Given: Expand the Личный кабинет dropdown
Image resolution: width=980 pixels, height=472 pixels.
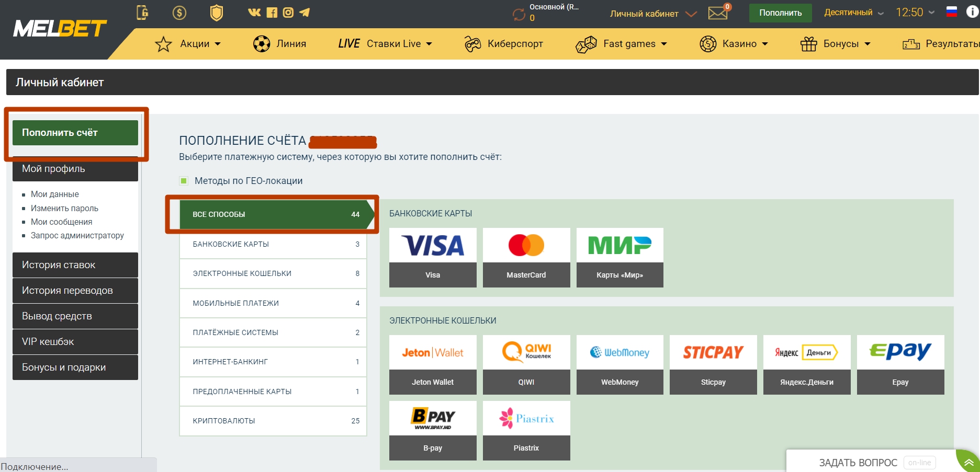Looking at the screenshot, I should coord(653,14).
